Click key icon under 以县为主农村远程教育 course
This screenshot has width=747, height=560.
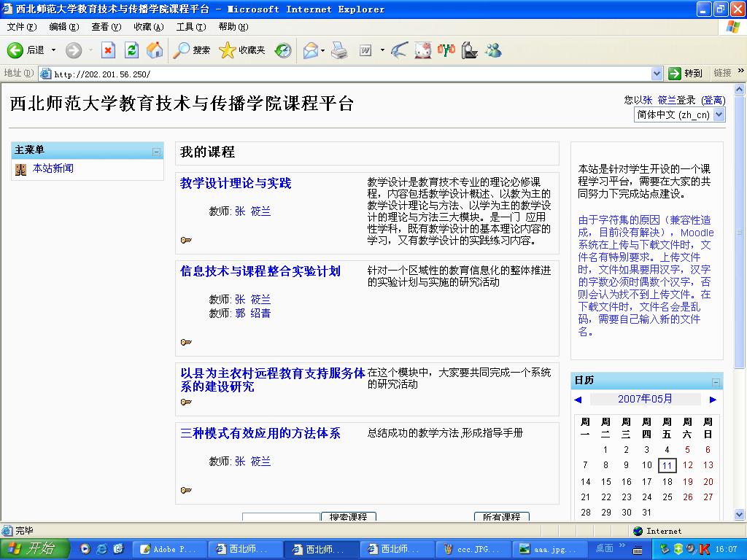pyautogui.click(x=186, y=402)
